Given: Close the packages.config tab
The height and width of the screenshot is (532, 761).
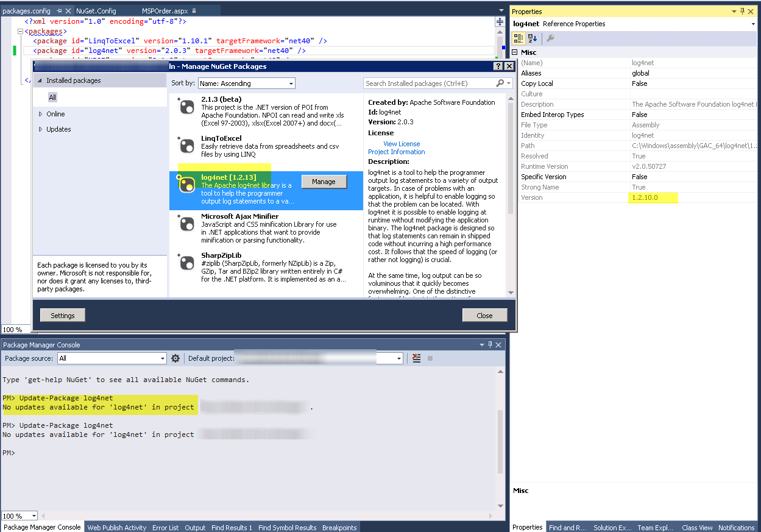Looking at the screenshot, I should [x=68, y=11].
